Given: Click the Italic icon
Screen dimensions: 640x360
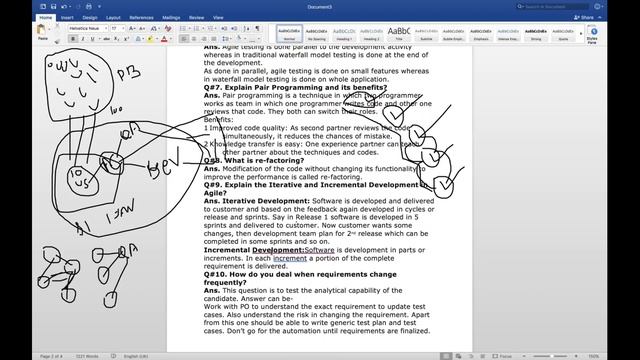Looking at the screenshot, I should 83,39.
